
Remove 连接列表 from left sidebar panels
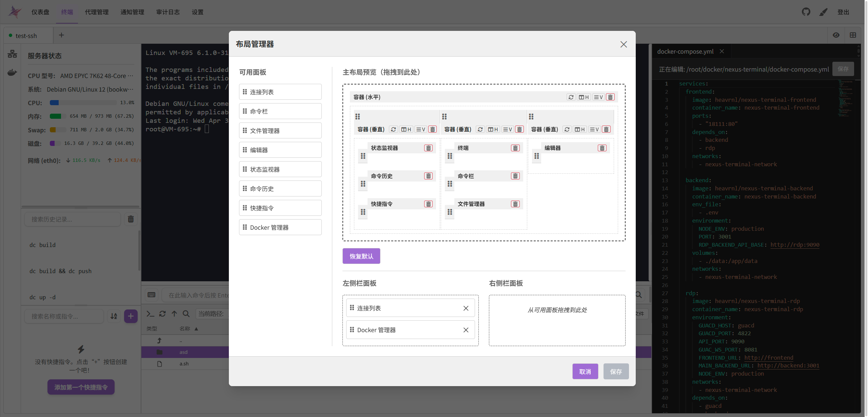466,308
